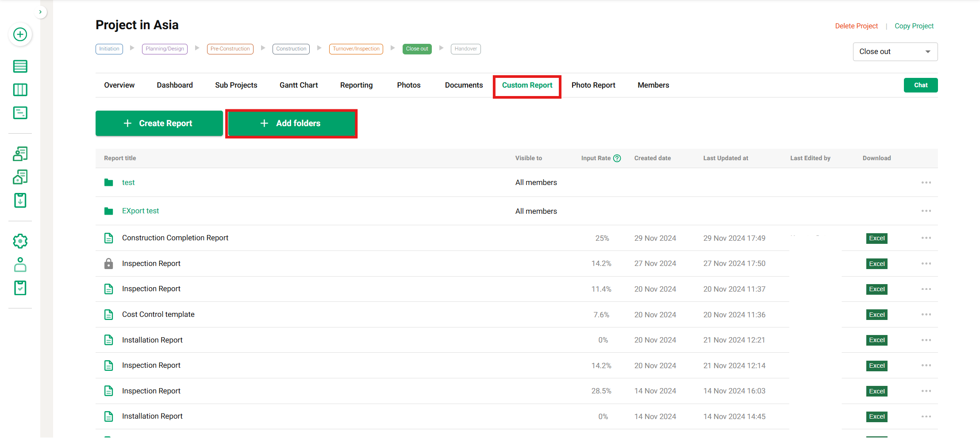Click the checklist clipboard icon in the sidebar

coord(20,288)
